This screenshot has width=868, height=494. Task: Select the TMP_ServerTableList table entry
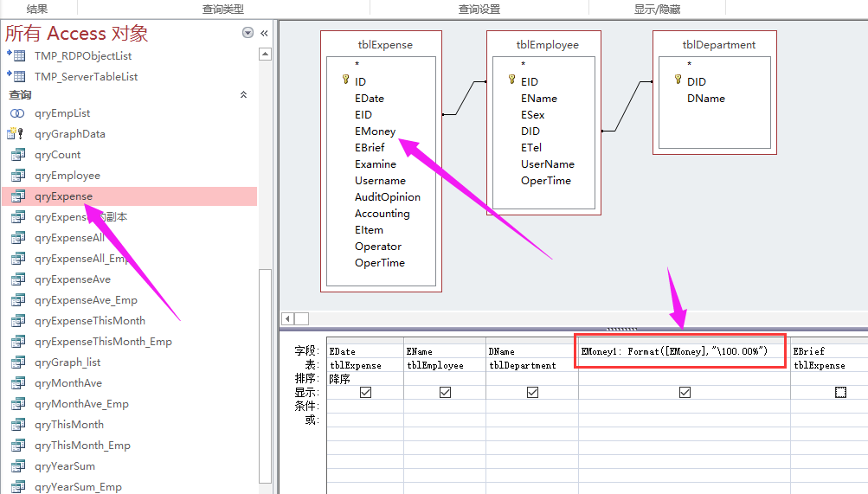pos(86,76)
